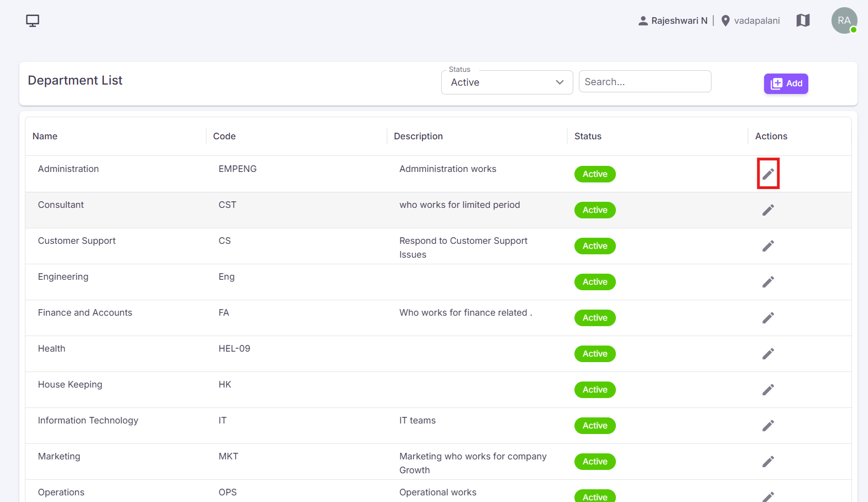The image size is (868, 502).
Task: Click the Add department button
Action: 786,83
